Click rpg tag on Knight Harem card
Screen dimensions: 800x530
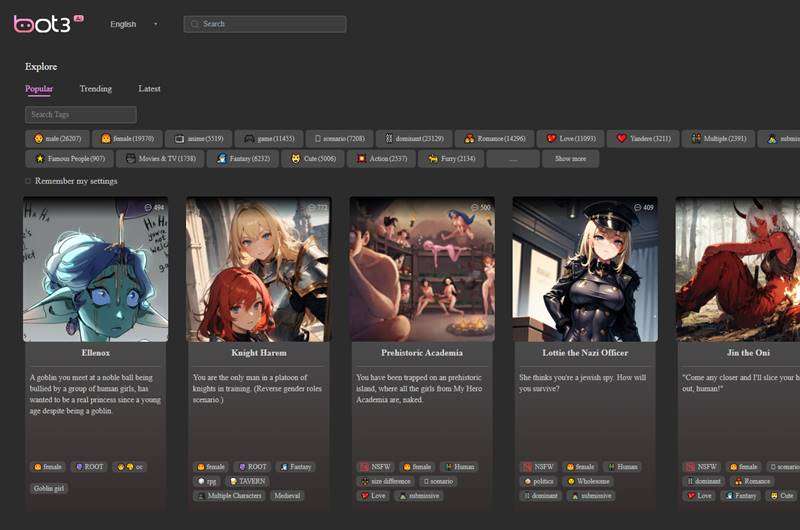coord(207,481)
